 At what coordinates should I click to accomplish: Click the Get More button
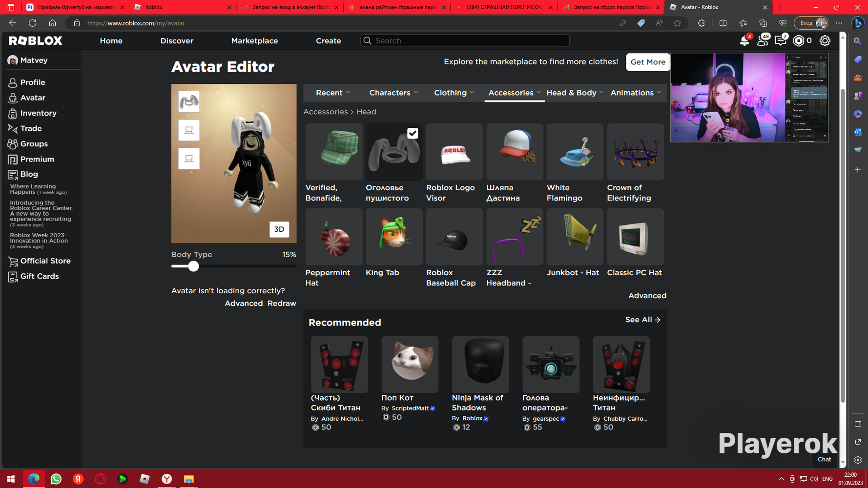[x=648, y=62]
